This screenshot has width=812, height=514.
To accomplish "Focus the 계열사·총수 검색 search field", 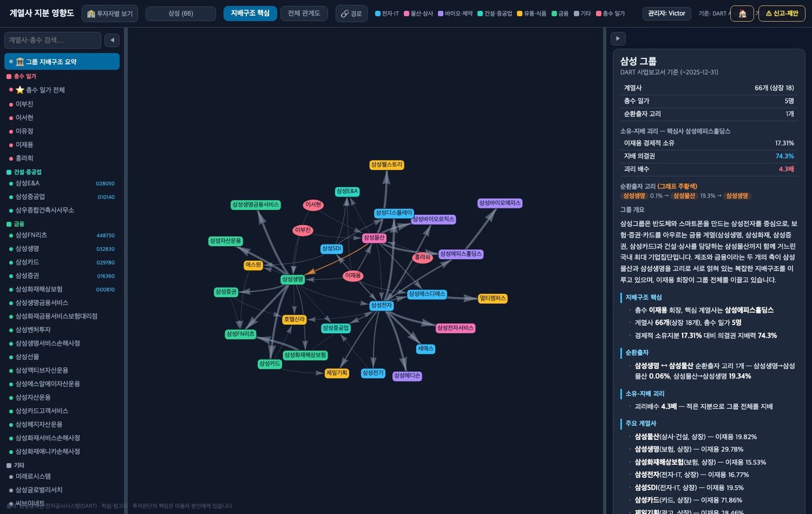I will (53, 40).
